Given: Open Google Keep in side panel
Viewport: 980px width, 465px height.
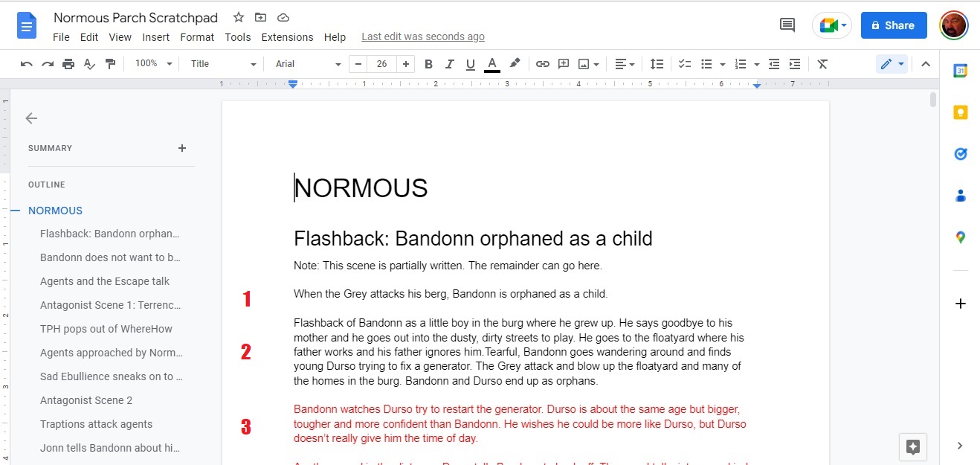Looking at the screenshot, I should coord(960,112).
